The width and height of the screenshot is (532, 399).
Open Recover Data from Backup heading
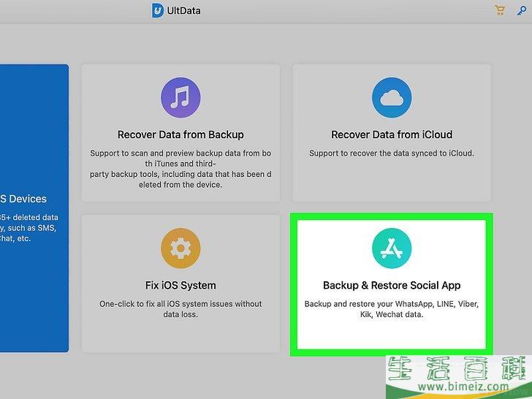[180, 134]
